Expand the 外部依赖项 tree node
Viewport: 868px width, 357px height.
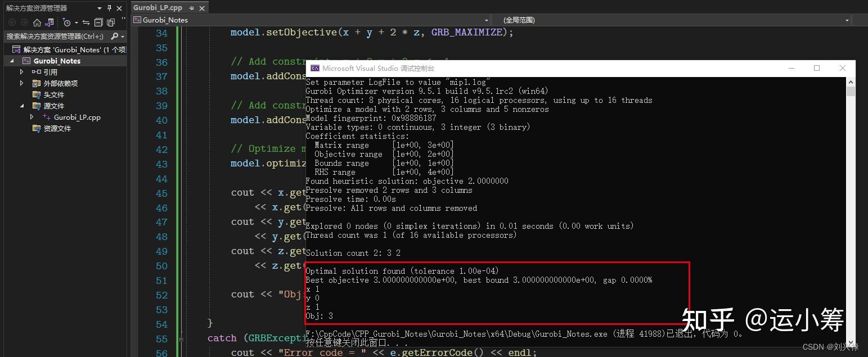21,83
